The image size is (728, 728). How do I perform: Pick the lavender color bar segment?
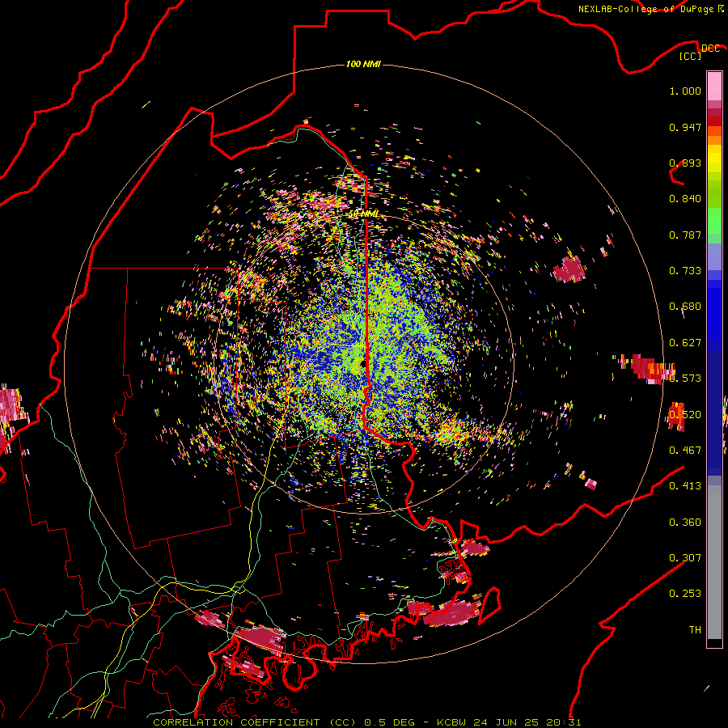(714, 256)
